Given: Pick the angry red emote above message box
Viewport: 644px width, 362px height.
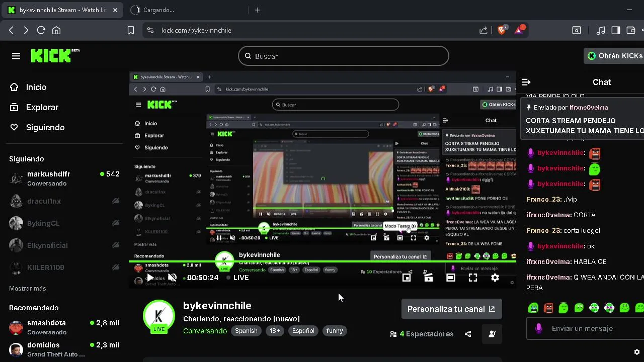Looking at the screenshot, I should [x=548, y=308].
